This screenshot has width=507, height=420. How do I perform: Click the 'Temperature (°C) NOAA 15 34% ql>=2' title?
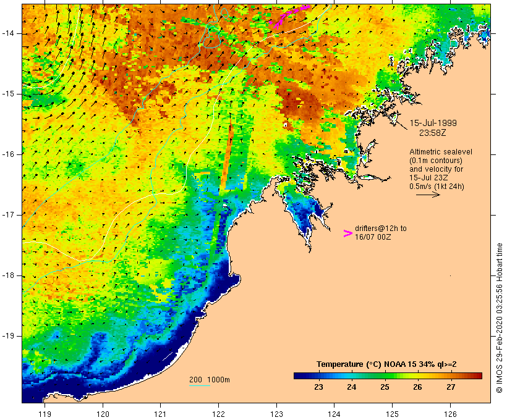[386, 364]
